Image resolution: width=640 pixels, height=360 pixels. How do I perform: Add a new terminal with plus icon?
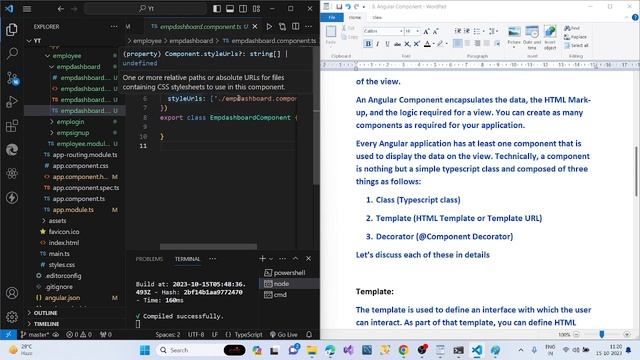coord(262,259)
